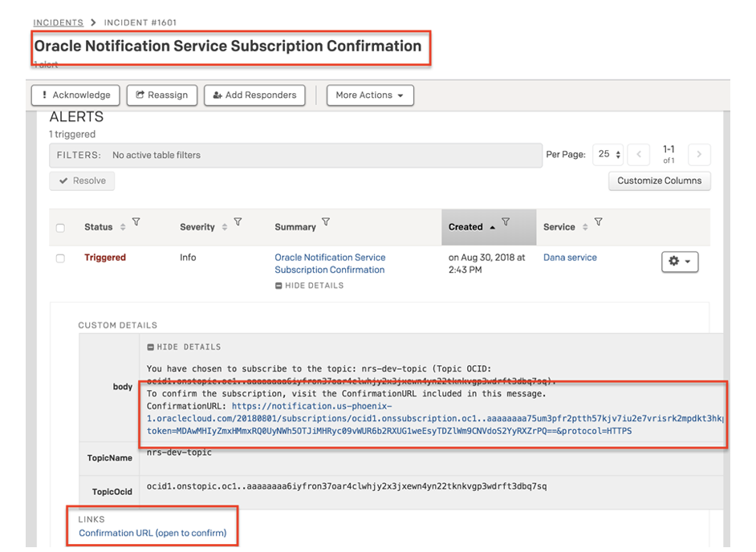Click the filter funnel icon on Service column
The image size is (756, 552).
(x=597, y=223)
